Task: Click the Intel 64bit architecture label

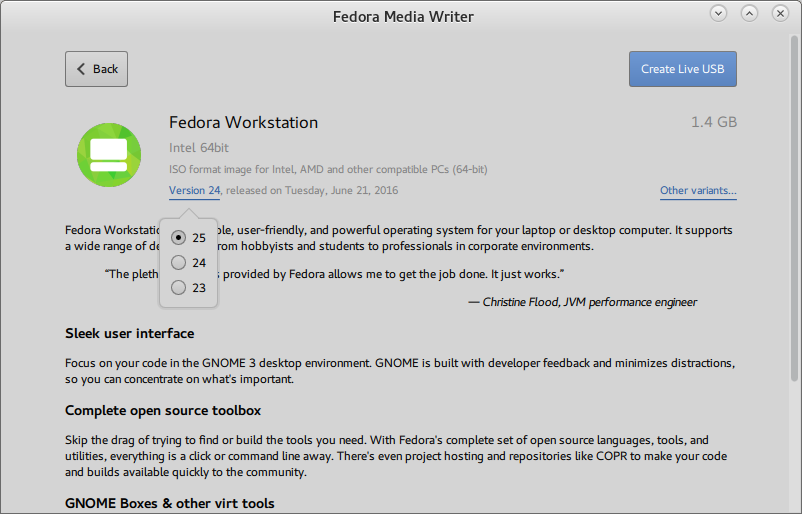Action: [x=198, y=148]
